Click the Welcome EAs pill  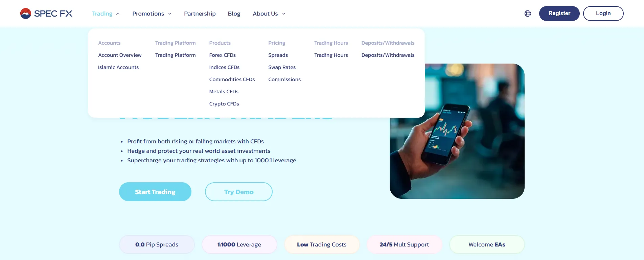[x=487, y=244]
